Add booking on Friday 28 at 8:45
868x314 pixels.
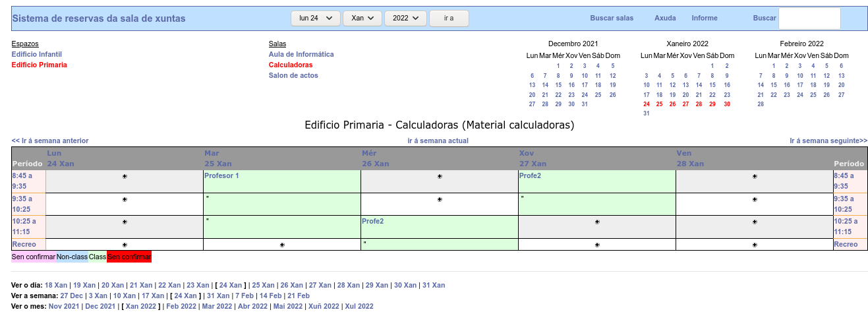point(755,176)
